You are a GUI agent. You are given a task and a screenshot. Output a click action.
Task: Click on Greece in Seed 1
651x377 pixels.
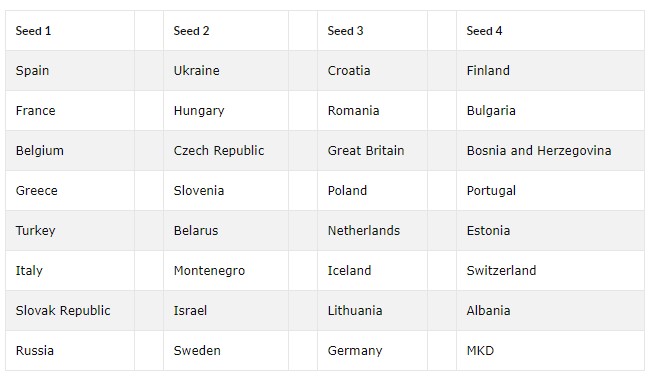pos(37,191)
